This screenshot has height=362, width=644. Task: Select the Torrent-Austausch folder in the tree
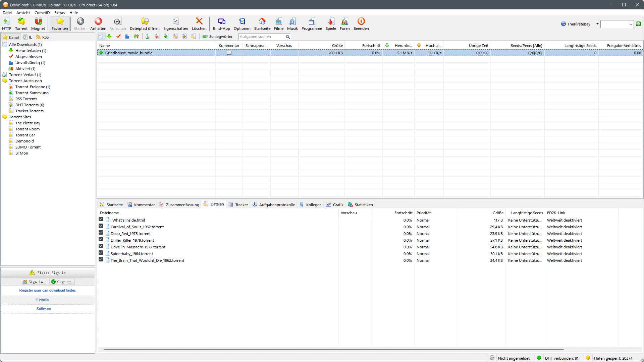(25, 81)
